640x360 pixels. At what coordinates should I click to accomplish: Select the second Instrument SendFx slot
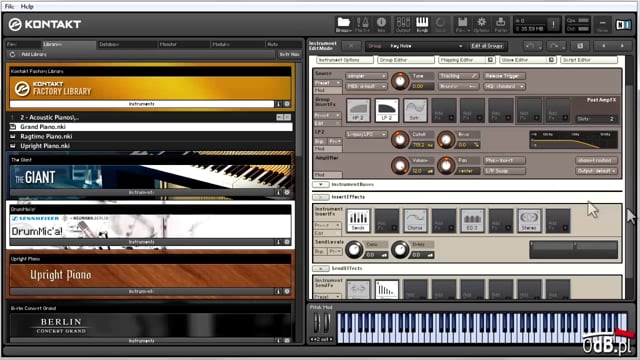[387, 289]
